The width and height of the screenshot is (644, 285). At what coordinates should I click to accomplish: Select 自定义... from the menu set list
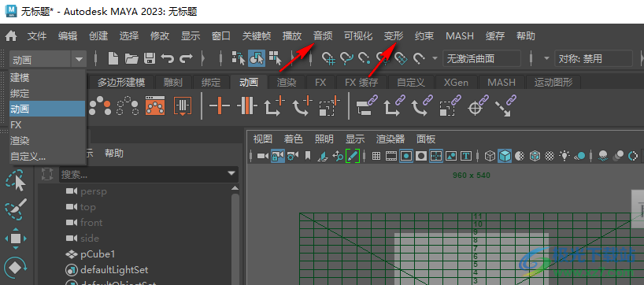coord(48,157)
